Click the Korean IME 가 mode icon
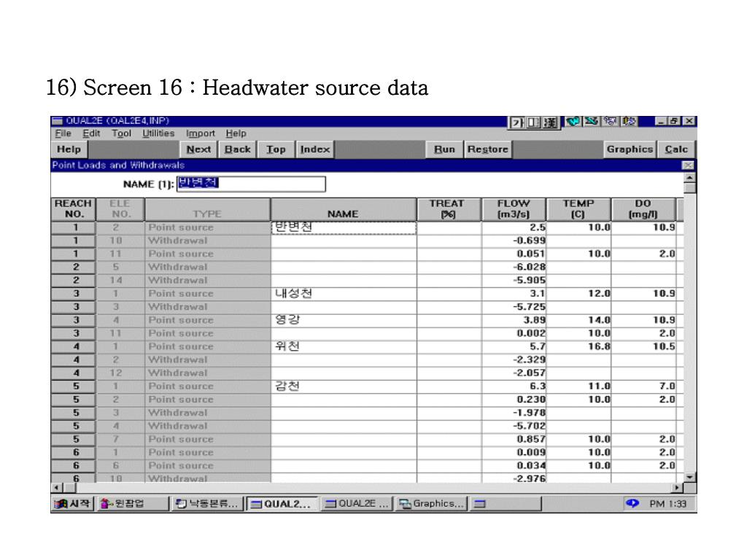This screenshot has height=560, width=747. tap(517, 122)
